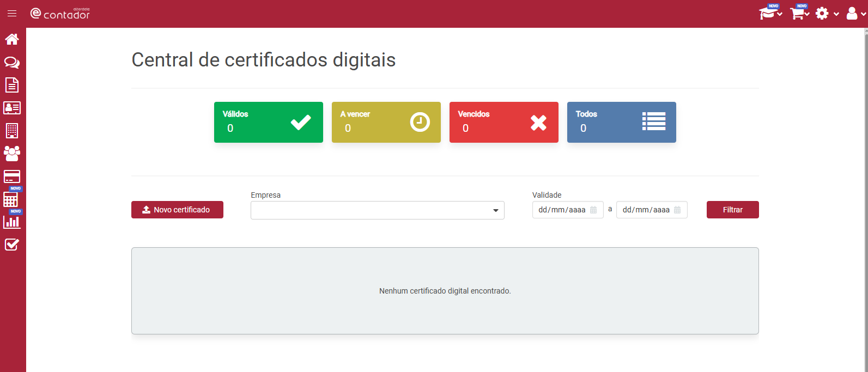Open the user profile menu
Viewport: 868px width, 372px height.
(856, 14)
